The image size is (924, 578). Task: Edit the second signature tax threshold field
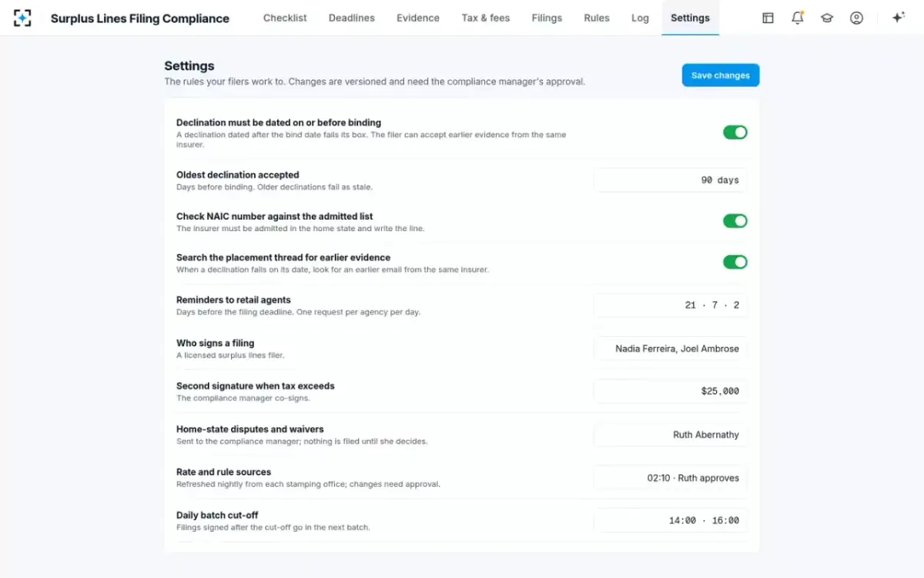(x=670, y=391)
